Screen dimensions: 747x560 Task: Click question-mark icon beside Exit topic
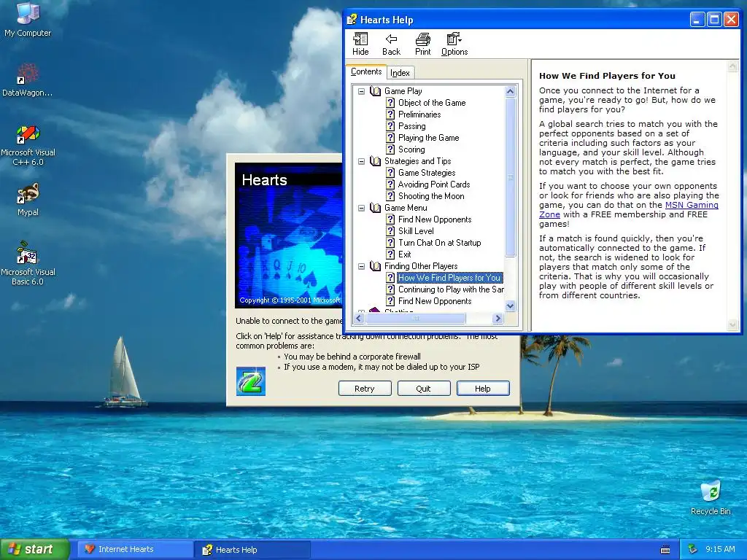point(390,254)
